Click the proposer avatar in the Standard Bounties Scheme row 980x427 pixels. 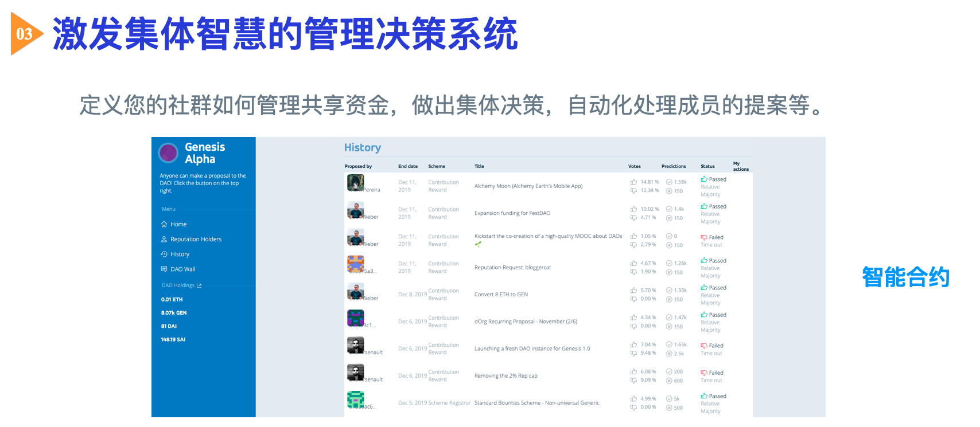point(355,399)
